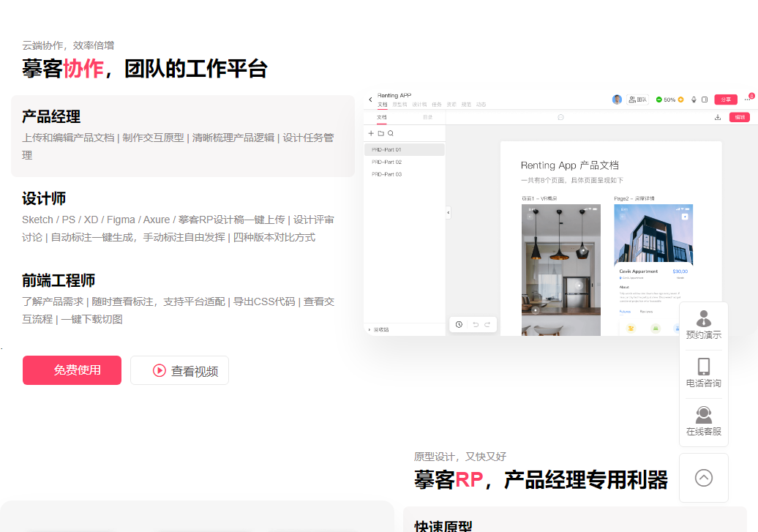
Task: Click the undo arrow icon
Action: coord(476,324)
